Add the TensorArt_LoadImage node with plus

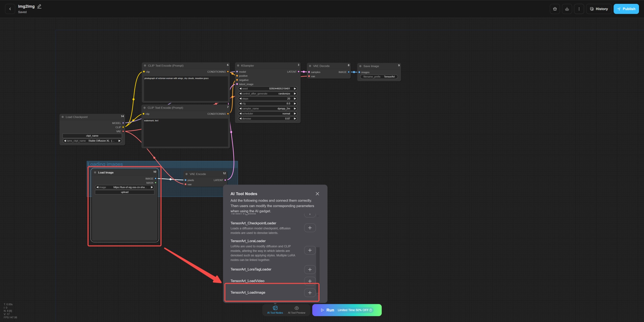[x=310, y=293]
